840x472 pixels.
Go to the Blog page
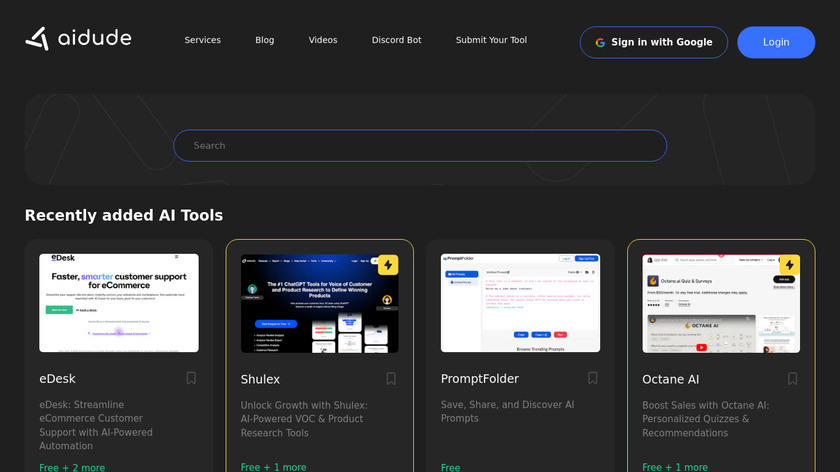[265, 40]
